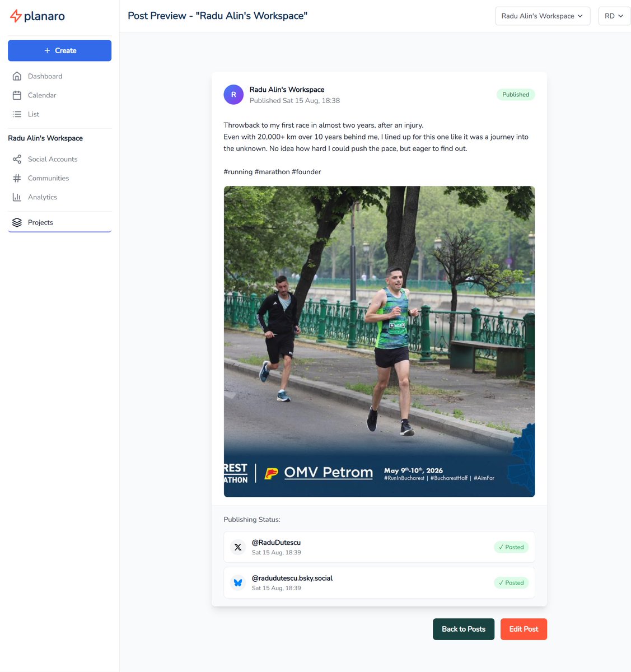This screenshot has width=631, height=672.
Task: Click the Bluesky butterfly icon
Action: [238, 582]
